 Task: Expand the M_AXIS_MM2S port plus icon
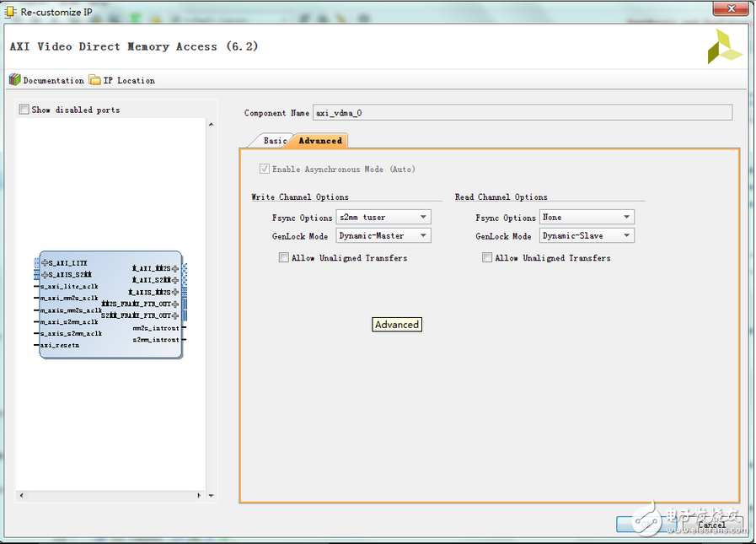click(175, 292)
